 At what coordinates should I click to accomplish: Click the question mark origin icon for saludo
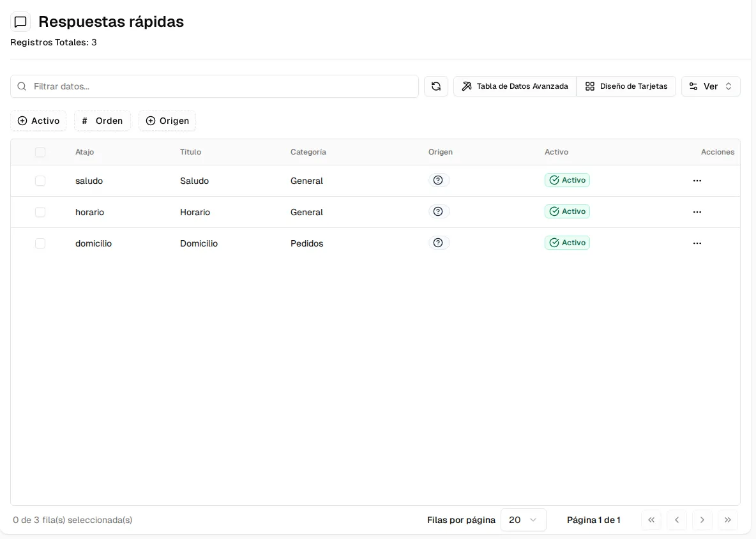click(x=438, y=180)
